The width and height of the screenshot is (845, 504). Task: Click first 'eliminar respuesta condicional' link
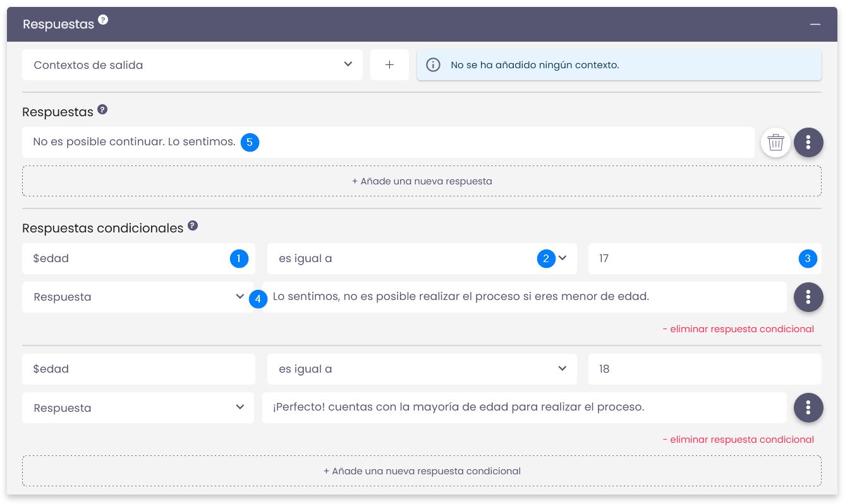click(738, 328)
